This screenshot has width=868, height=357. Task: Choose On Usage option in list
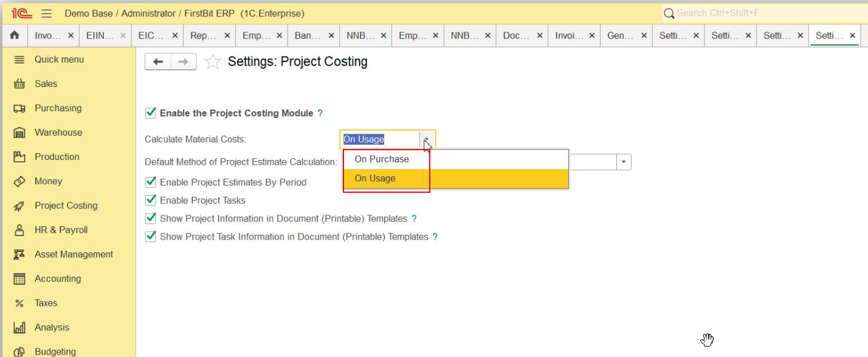tap(375, 179)
